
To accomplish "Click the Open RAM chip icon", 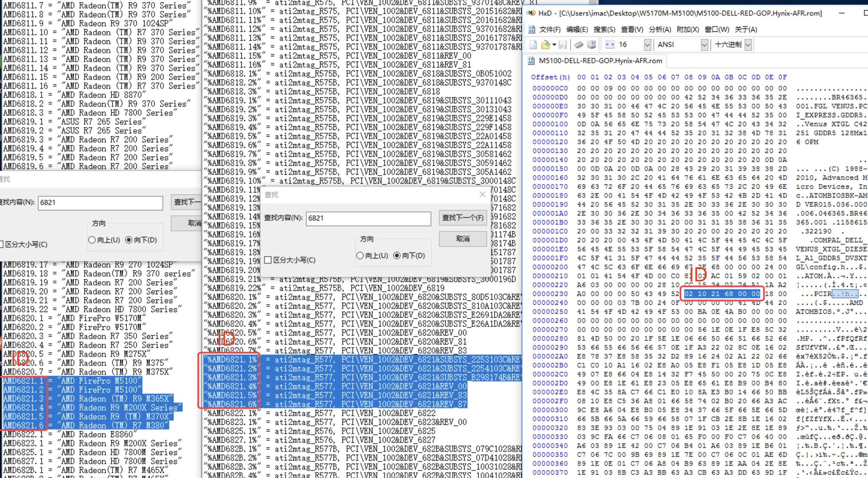I will click(579, 45).
